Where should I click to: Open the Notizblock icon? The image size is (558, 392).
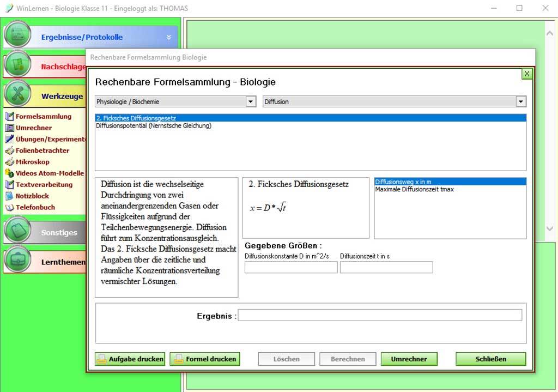[x=9, y=196]
